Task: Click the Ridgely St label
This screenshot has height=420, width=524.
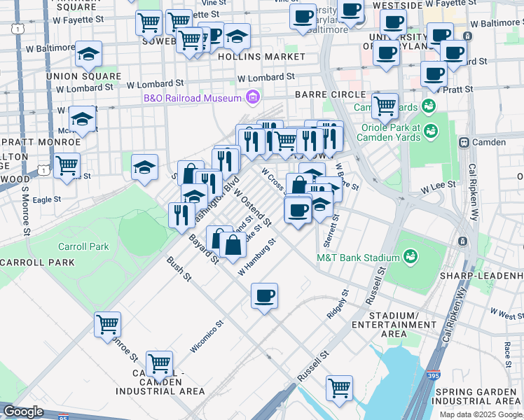Action: click(338, 304)
